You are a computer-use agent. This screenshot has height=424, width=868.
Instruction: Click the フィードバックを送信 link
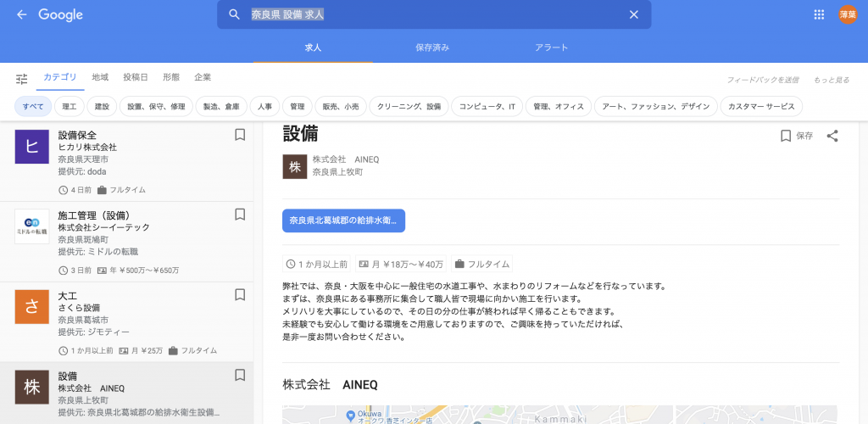coord(762,81)
